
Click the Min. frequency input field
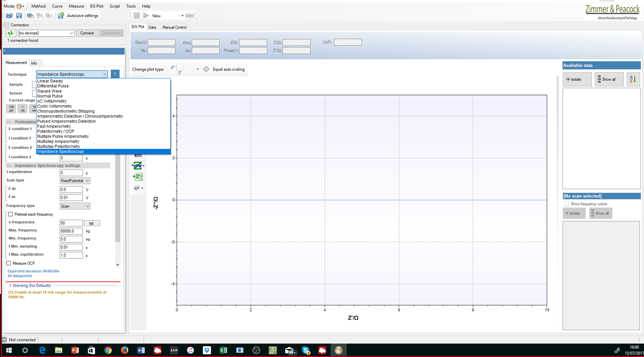[x=71, y=239]
